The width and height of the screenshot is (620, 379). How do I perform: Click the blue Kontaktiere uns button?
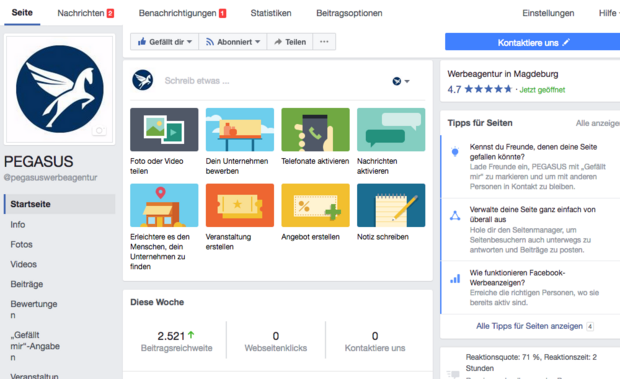[533, 42]
